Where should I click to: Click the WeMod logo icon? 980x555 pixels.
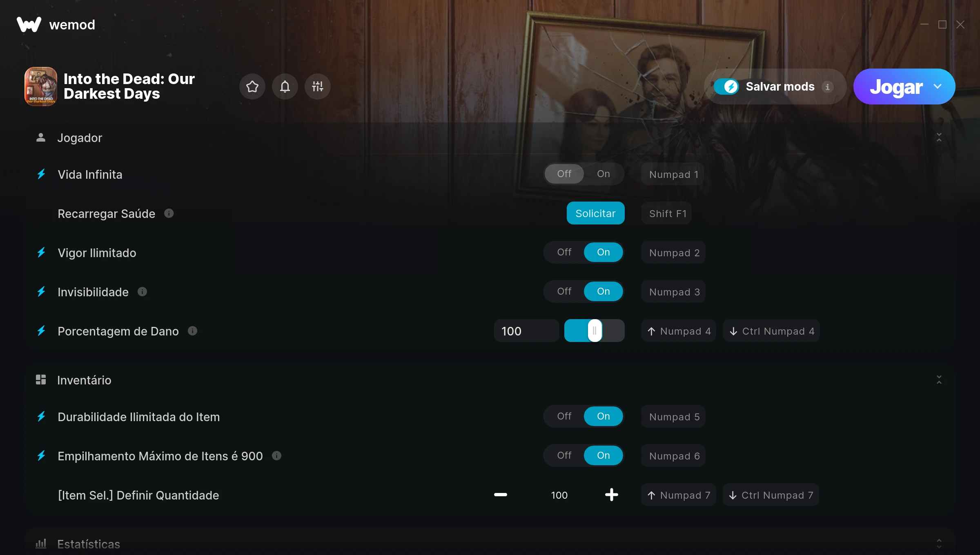29,24
